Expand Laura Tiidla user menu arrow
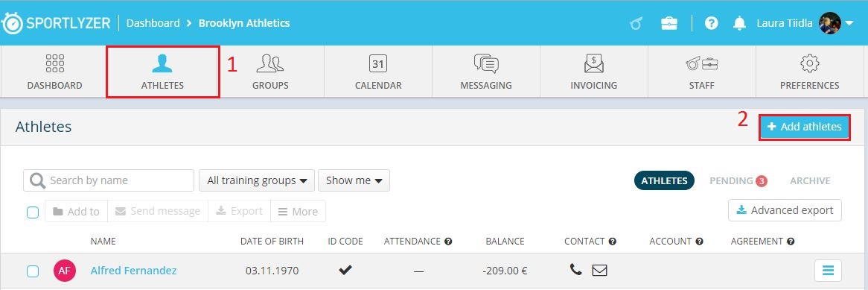Screen dimensions: 868x290 tap(849, 23)
